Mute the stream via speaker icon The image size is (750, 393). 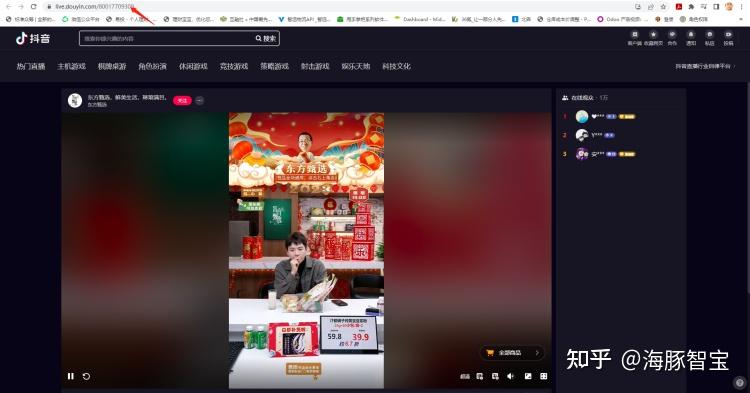(x=511, y=376)
